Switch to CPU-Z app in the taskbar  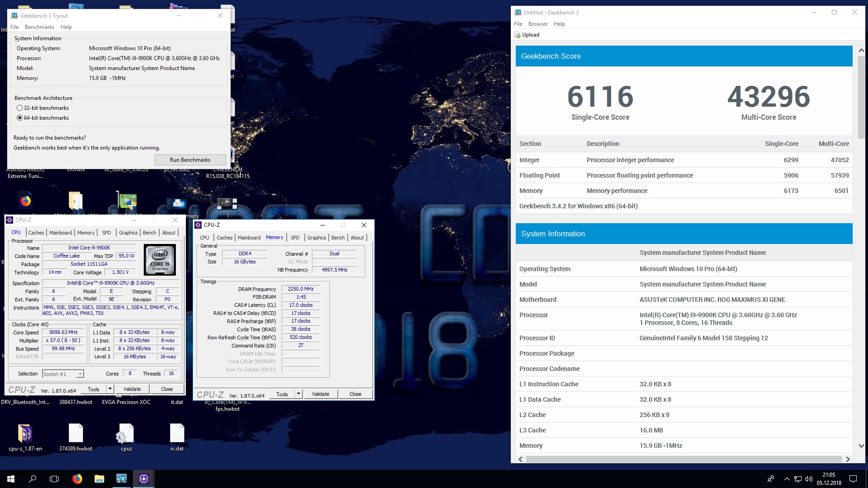click(x=143, y=479)
